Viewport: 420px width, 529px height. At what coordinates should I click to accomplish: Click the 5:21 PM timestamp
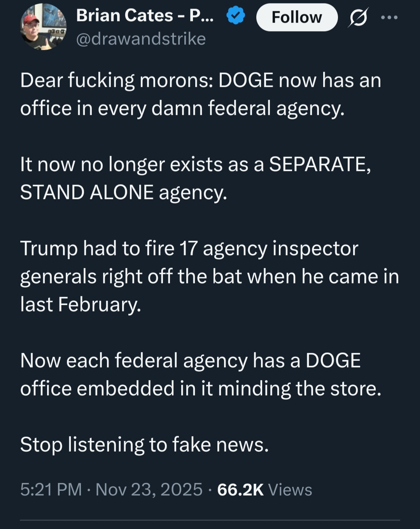[51, 489]
